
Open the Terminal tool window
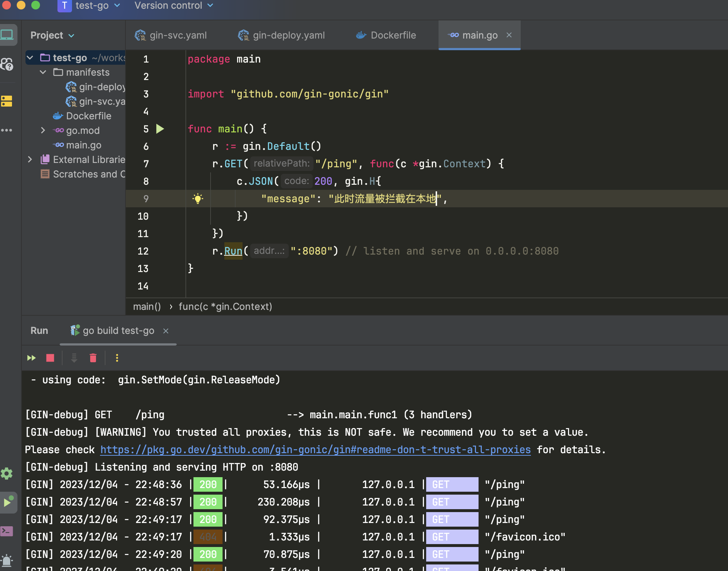[7, 531]
